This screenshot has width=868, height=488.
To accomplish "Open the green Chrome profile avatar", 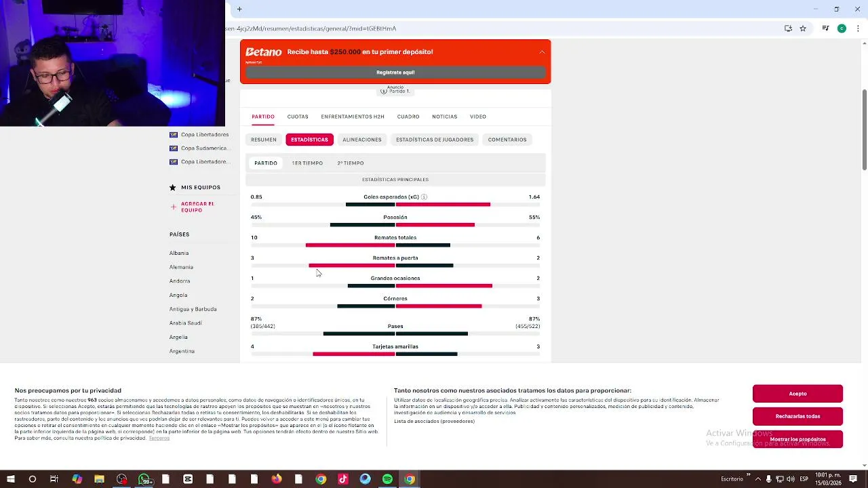I will point(842,28).
